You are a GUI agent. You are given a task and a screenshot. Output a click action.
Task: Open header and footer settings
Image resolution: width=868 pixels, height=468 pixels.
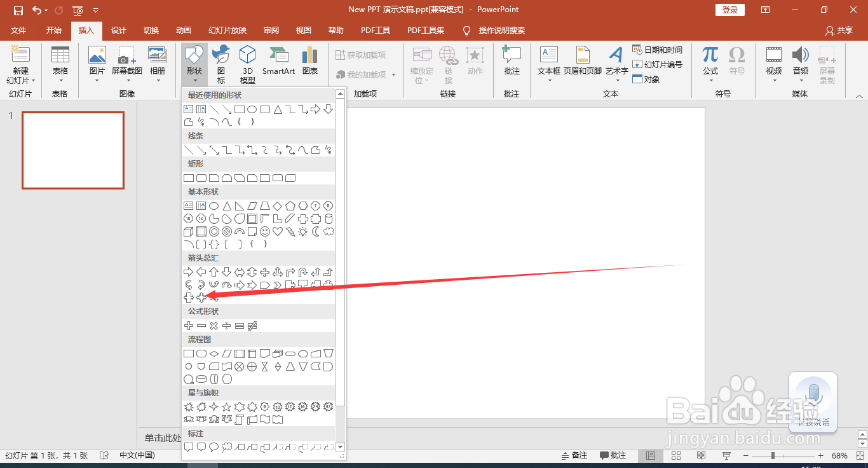click(583, 62)
